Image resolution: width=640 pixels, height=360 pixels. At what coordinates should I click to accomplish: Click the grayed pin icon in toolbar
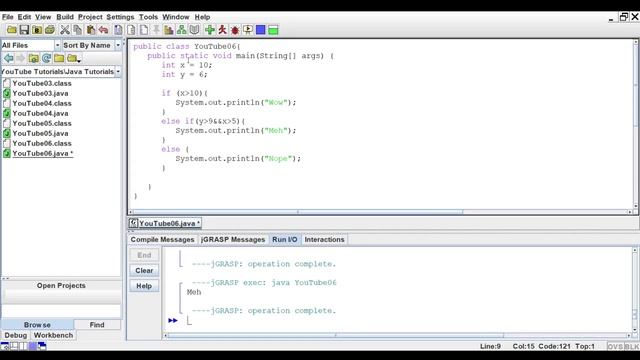(x=156, y=30)
